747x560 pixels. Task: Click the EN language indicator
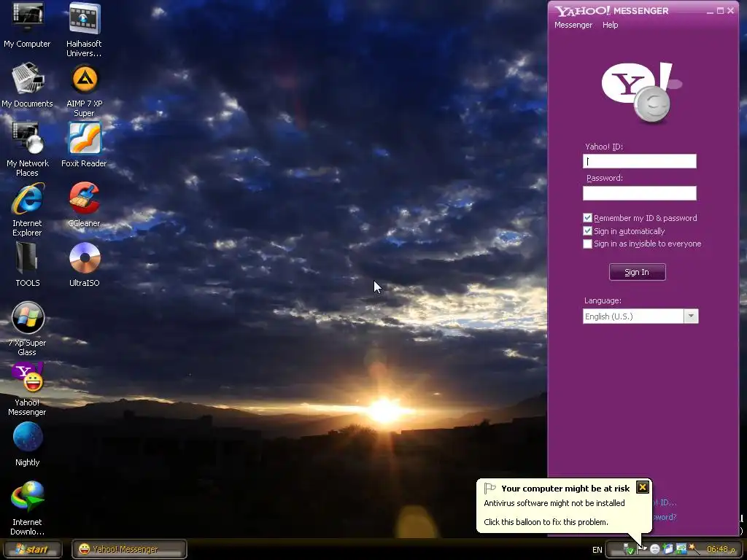(597, 550)
